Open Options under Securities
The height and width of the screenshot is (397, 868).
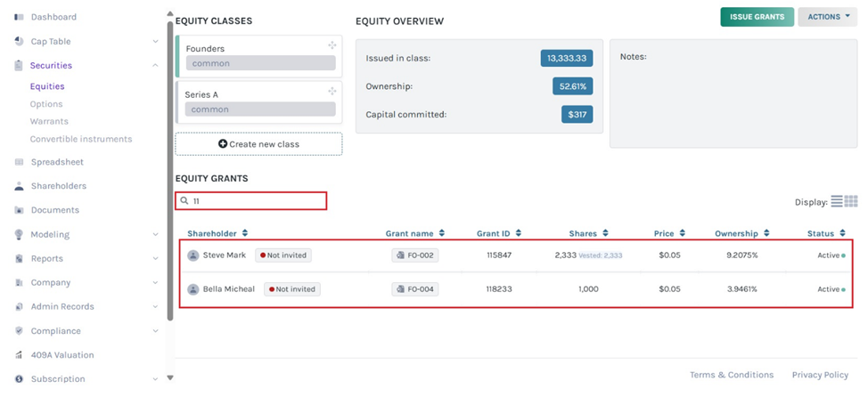(46, 104)
